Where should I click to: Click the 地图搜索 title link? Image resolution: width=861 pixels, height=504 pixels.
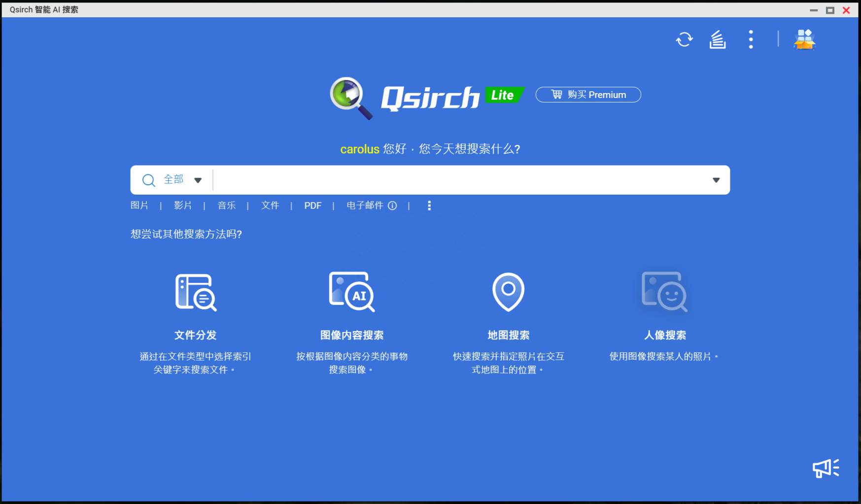pos(509,335)
